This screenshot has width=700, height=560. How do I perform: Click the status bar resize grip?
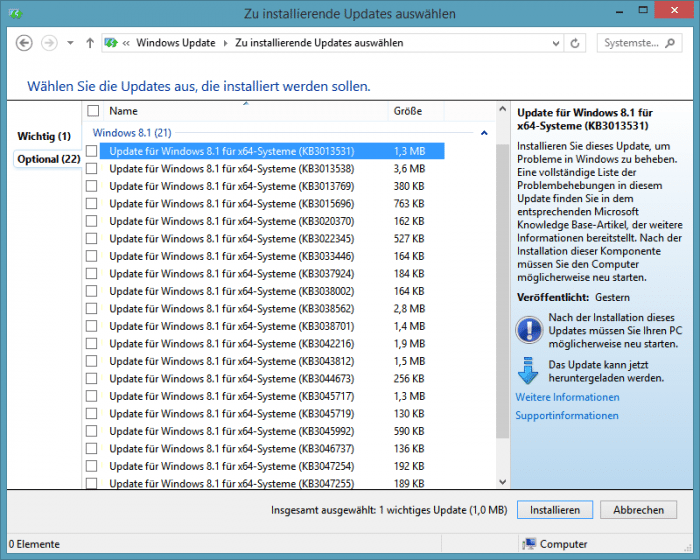(x=688, y=547)
